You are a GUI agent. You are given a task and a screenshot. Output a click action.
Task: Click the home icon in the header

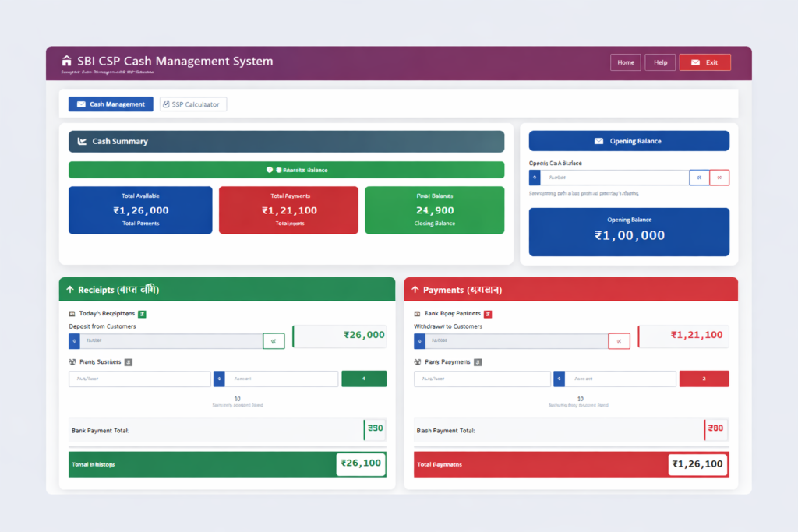click(x=67, y=61)
